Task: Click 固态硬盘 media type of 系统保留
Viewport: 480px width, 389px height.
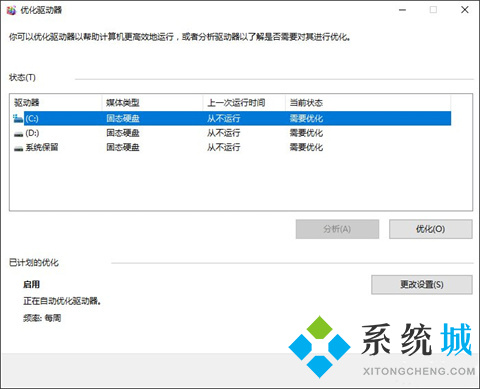Action: pyautogui.click(x=123, y=147)
